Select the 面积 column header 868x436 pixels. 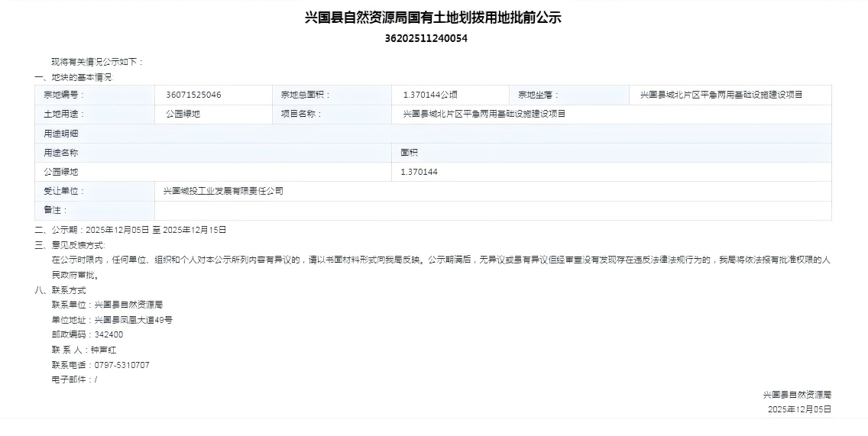410,153
